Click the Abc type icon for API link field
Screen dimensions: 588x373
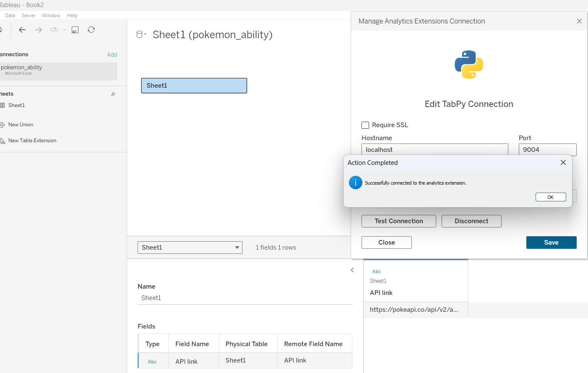point(152,361)
